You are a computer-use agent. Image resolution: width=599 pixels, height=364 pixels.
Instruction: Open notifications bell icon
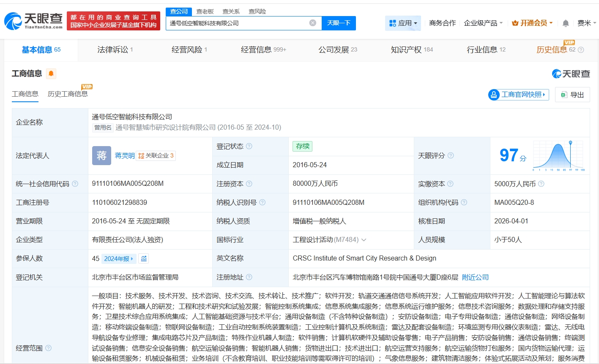pos(566,23)
